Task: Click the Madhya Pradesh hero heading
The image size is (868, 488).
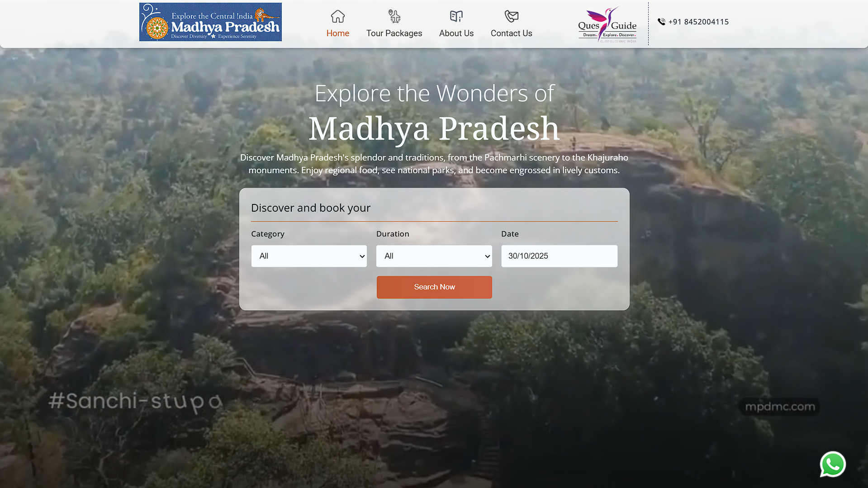Action: [434, 128]
